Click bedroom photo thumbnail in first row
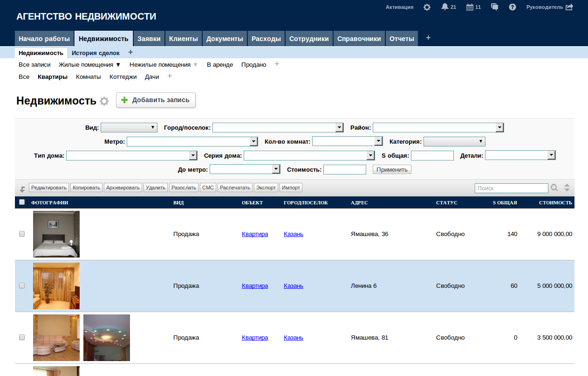 point(56,234)
